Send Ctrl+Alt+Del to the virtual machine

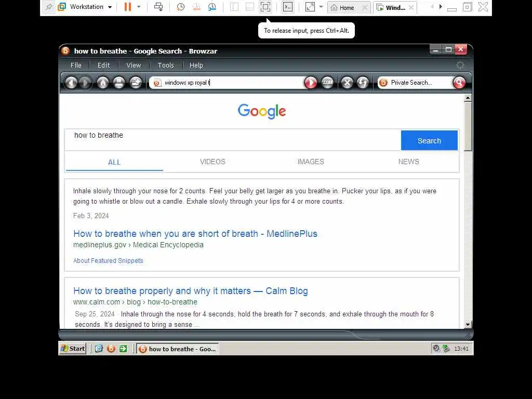pyautogui.click(x=158, y=7)
